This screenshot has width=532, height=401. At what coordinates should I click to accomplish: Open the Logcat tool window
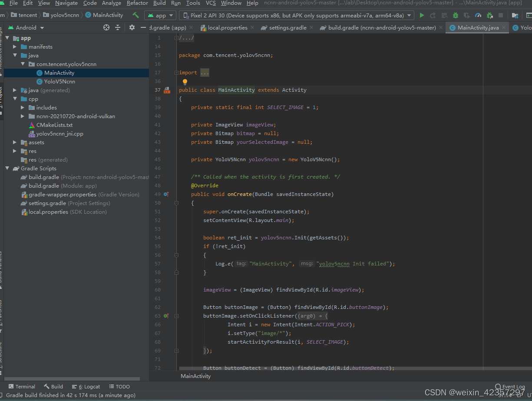(86, 386)
